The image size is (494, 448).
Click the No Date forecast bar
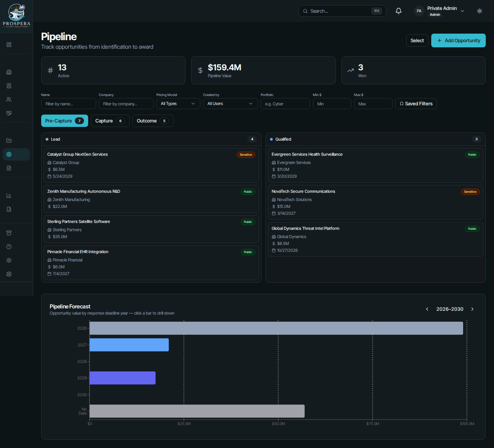coord(197,411)
